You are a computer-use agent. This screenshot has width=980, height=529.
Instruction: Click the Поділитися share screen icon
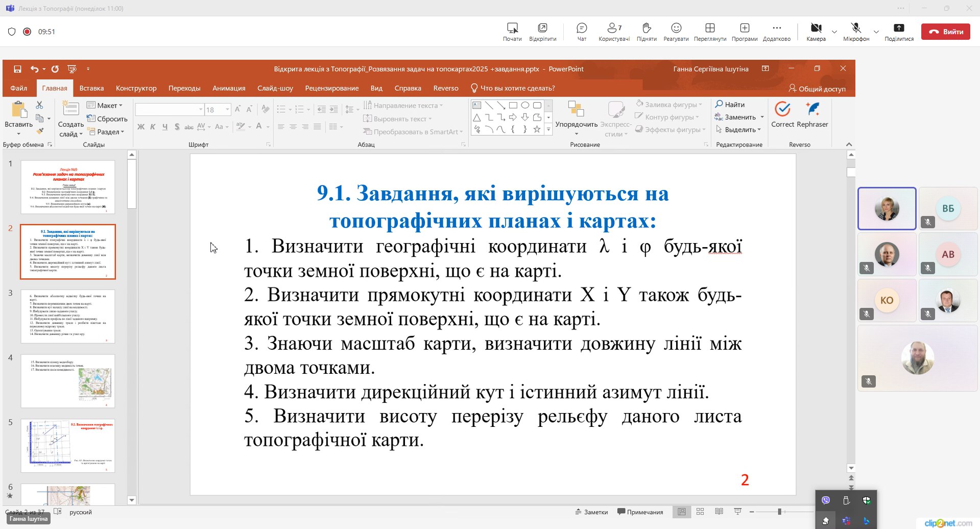point(899,31)
